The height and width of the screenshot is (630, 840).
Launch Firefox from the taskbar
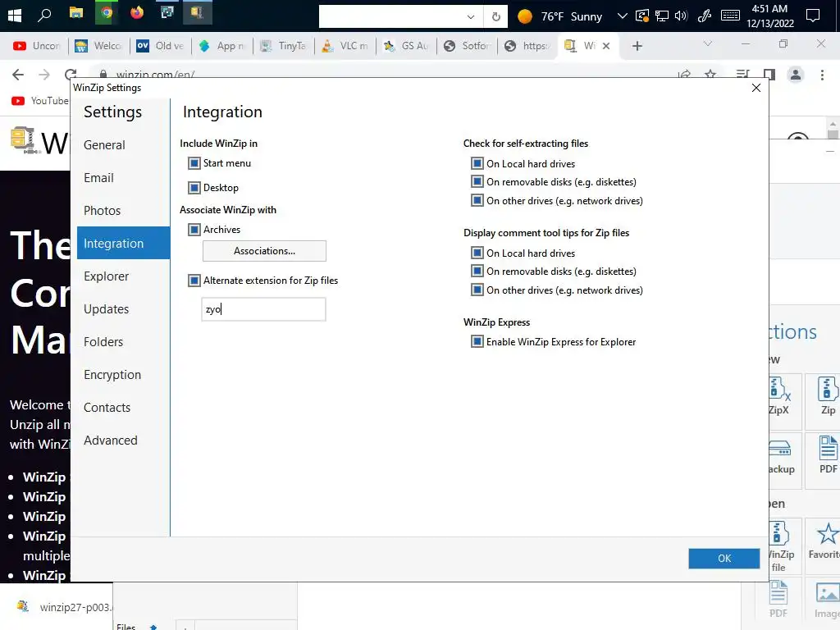[x=137, y=12]
